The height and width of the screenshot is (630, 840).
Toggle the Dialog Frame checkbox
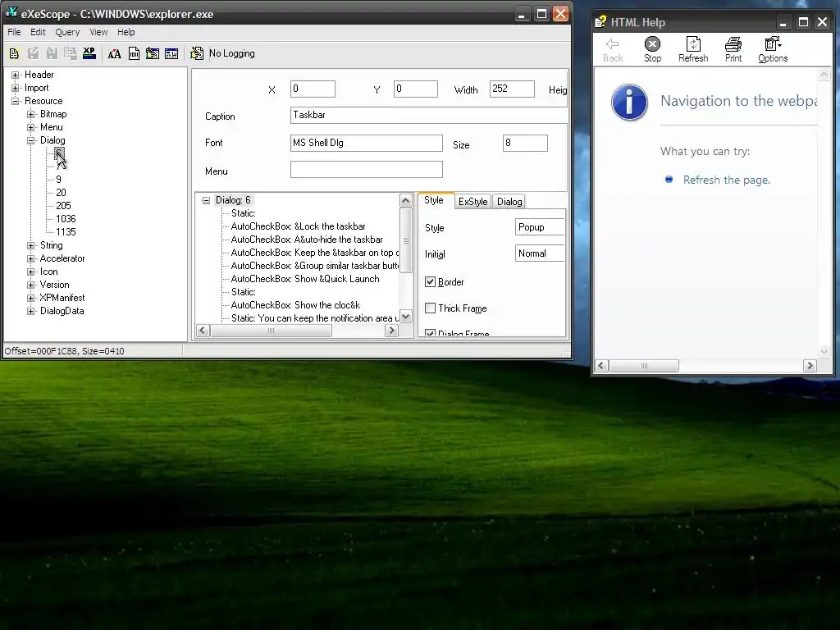tap(430, 333)
